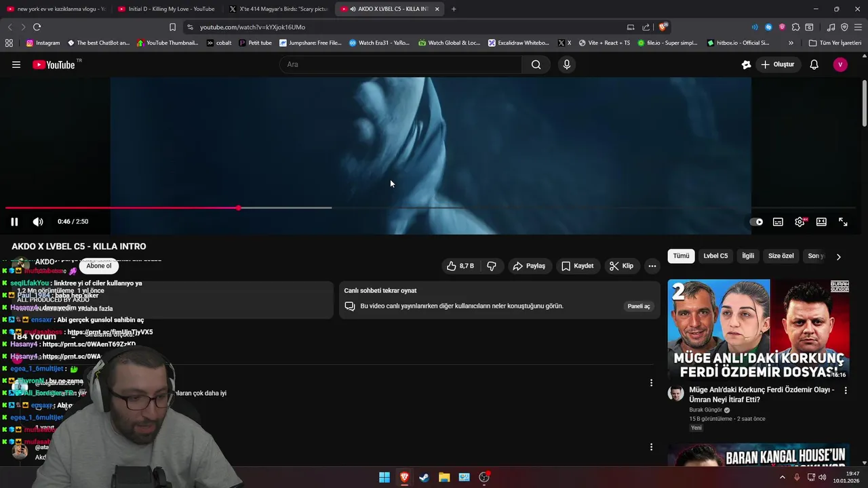Select the Tümü filter chip
The width and height of the screenshot is (868, 488).
point(681,256)
